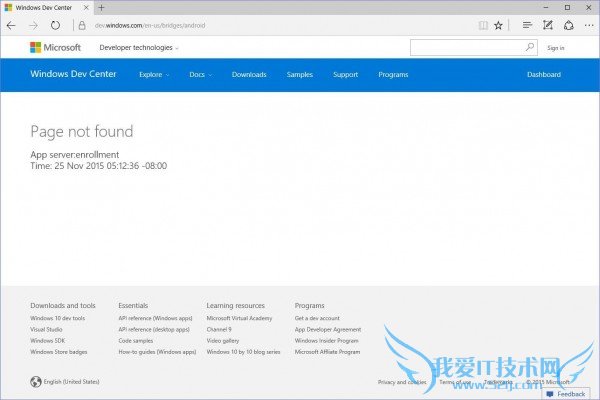Open Microsoft Virtual Academy link
Image resolution: width=600 pixels, height=400 pixels.
239,318
